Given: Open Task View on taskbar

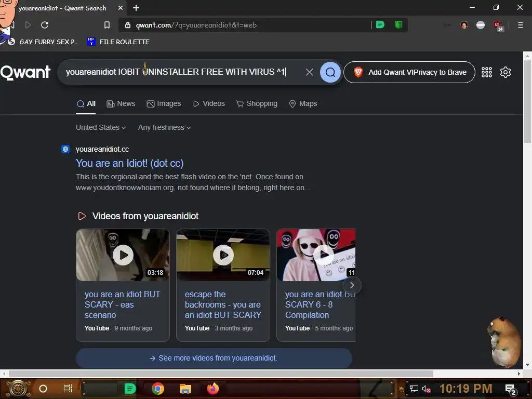Looking at the screenshot, I should click(x=68, y=389).
